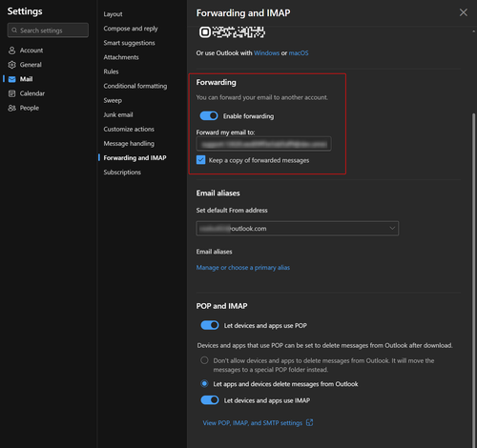Follow the Windows link for Outlook
Screen dimensions: 477x448
266,53
